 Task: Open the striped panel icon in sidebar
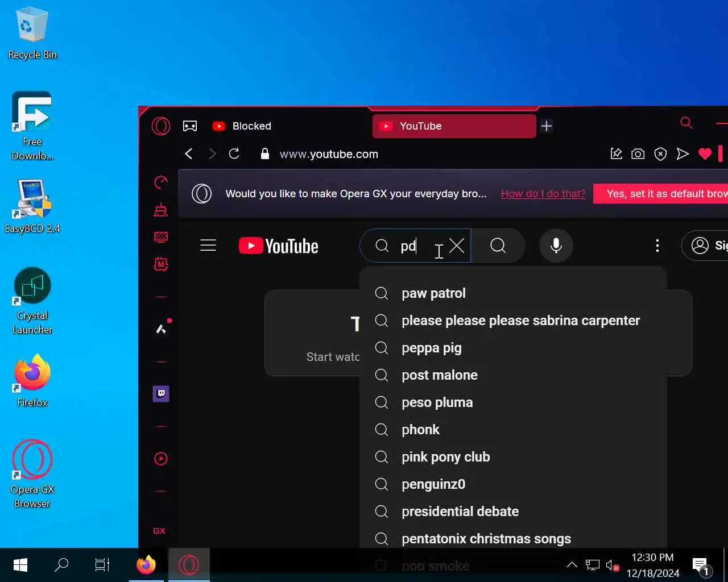(x=161, y=237)
